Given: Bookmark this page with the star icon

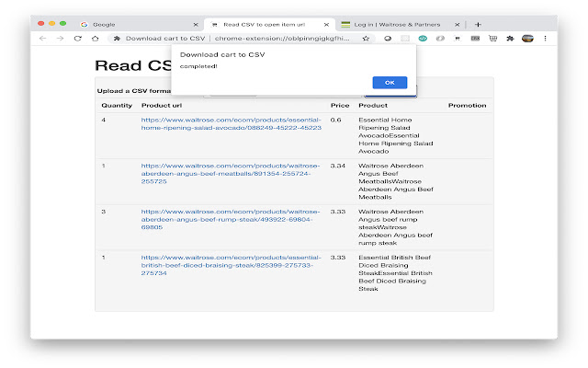Looking at the screenshot, I should [366, 39].
